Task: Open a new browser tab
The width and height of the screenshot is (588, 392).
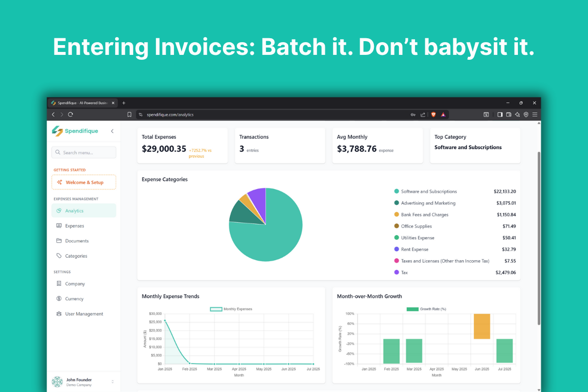Action: tap(124, 103)
